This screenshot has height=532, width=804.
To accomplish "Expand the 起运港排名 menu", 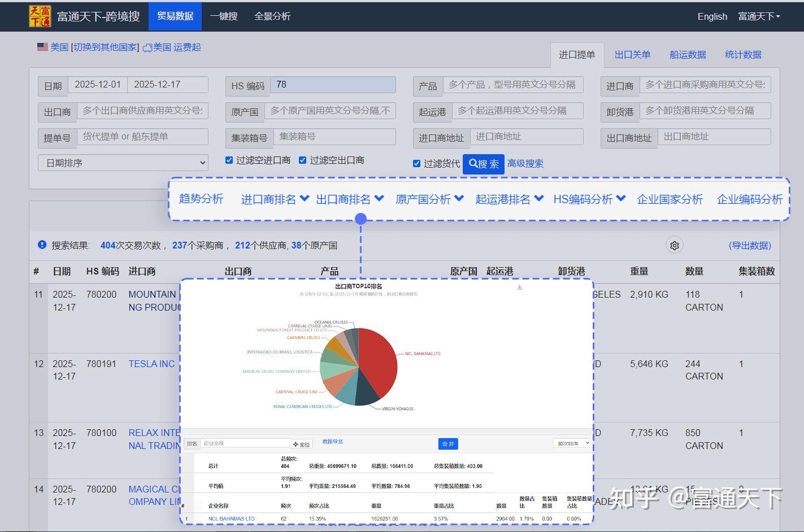I will [510, 199].
